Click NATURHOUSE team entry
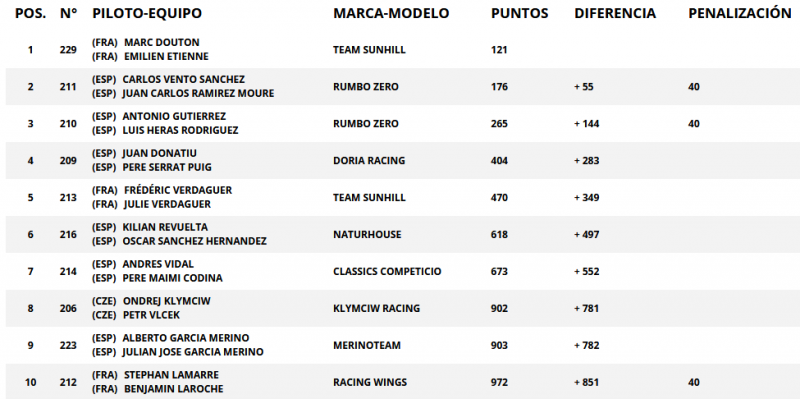The width and height of the screenshot is (800, 399). pyautogui.click(x=367, y=235)
